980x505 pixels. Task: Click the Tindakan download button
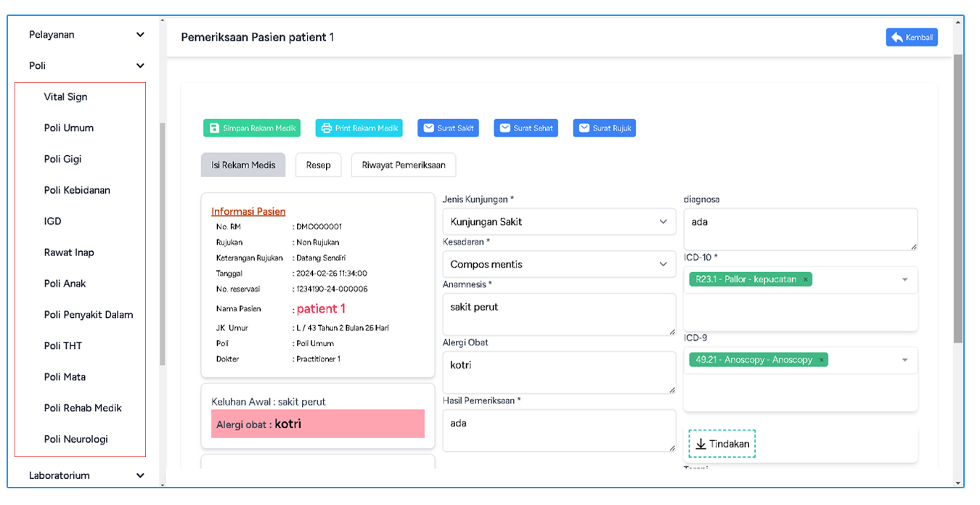tap(722, 444)
